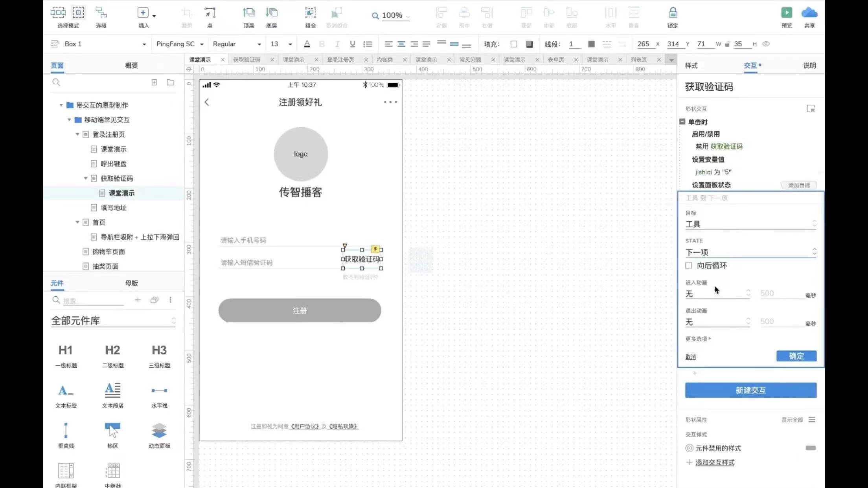This screenshot has height=488, width=868.
Task: Click the 新建交互 button
Action: (750, 390)
